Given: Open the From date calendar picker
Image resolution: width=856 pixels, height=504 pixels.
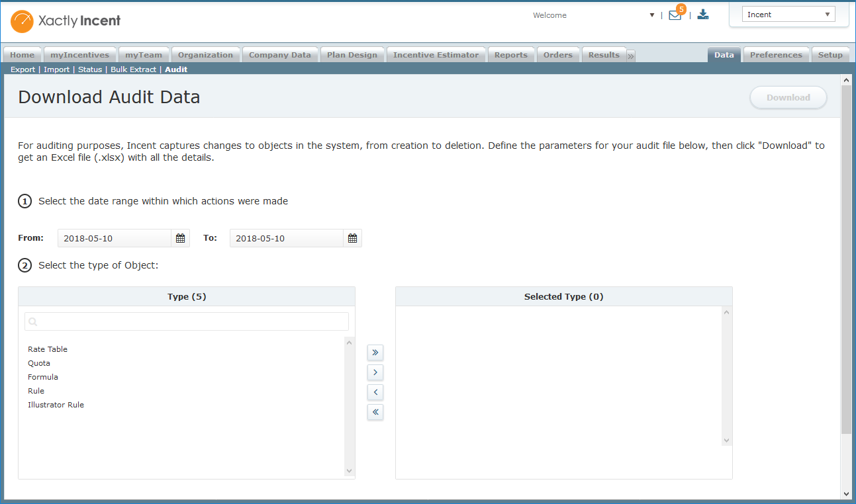Looking at the screenshot, I should [x=180, y=238].
